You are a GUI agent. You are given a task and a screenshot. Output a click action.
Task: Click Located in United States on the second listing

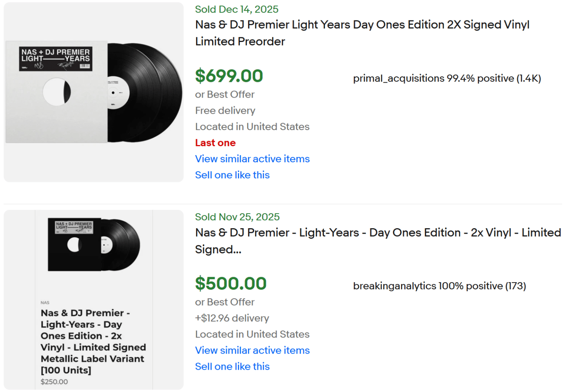click(x=252, y=334)
